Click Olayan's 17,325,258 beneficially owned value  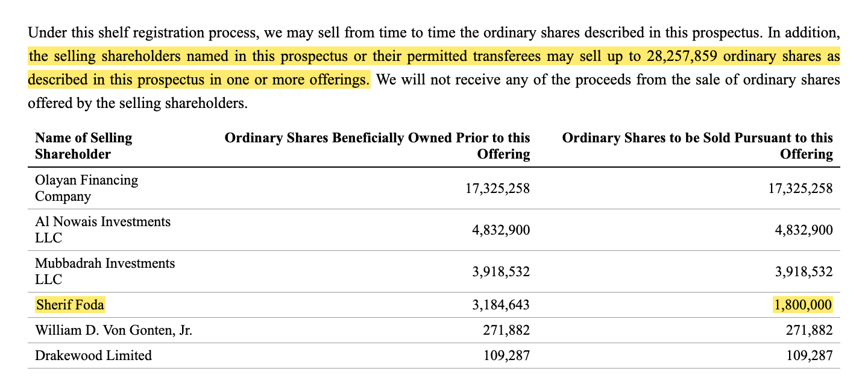click(497, 189)
